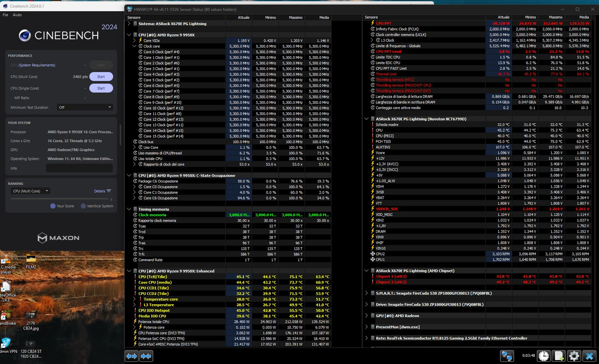Select the HandBrake desktop shortcut

[7, 318]
